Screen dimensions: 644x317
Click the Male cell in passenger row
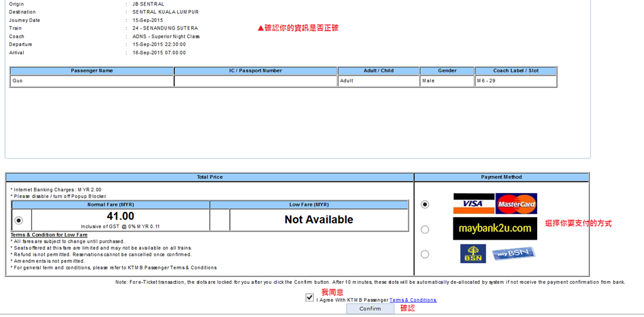[447, 81]
